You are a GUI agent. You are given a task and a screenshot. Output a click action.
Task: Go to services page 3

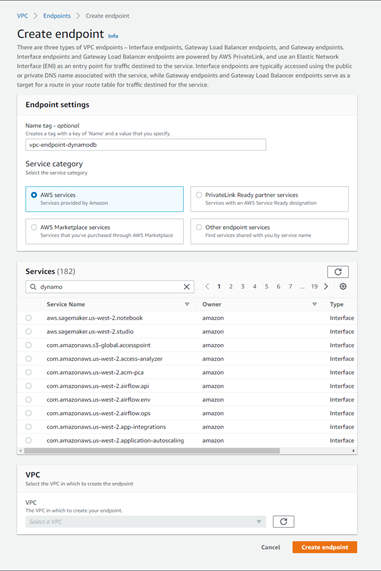click(243, 287)
